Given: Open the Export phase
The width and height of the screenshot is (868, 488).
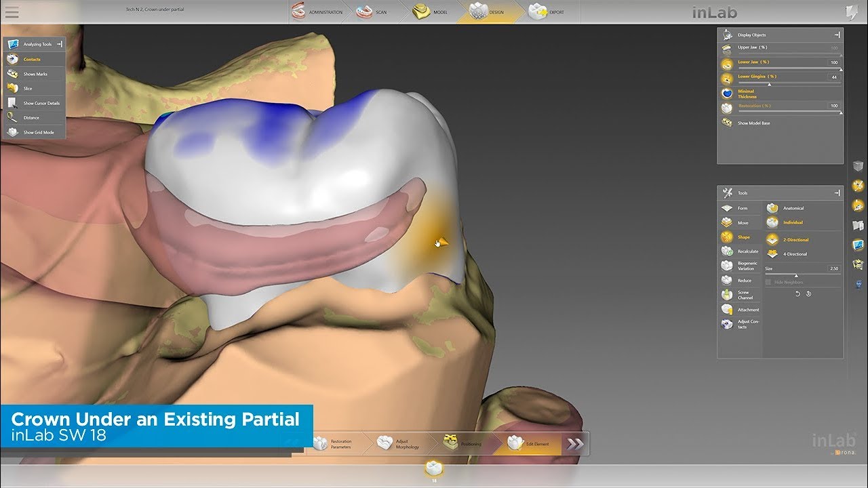Looking at the screenshot, I should pos(547,12).
